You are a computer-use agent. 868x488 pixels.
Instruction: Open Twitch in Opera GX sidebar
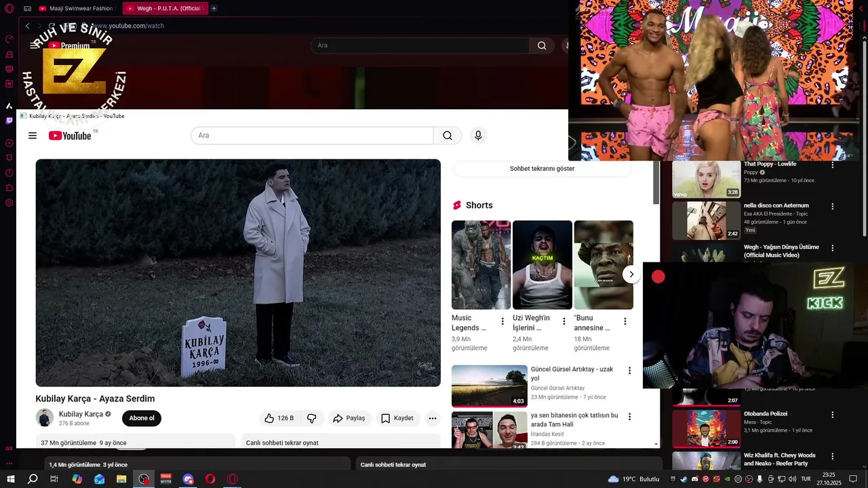pos(9,121)
